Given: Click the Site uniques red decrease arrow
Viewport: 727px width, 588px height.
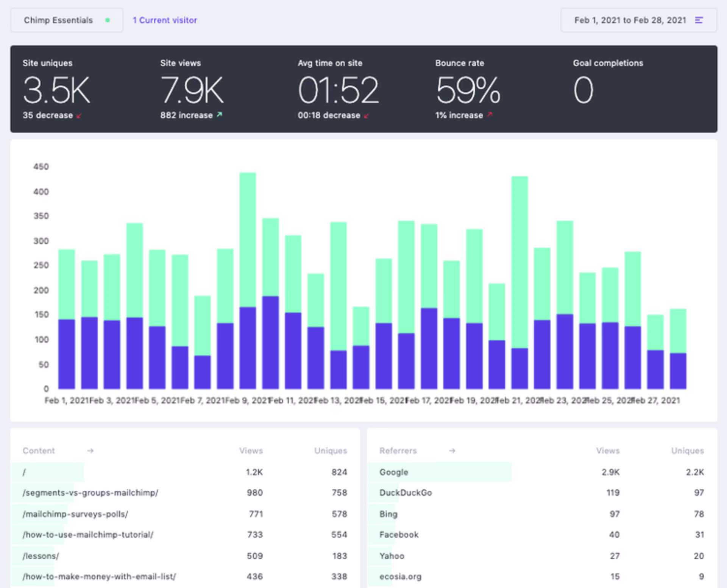Looking at the screenshot, I should coord(79,116).
